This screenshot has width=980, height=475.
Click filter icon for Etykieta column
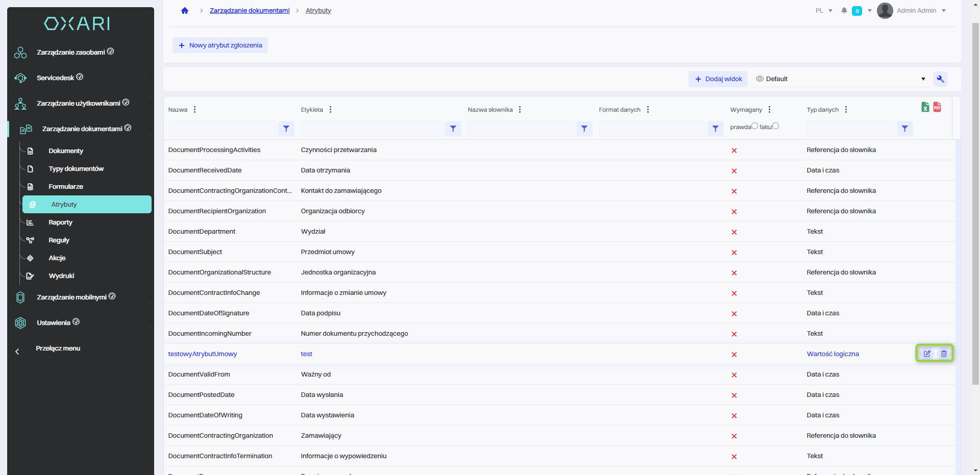pyautogui.click(x=453, y=129)
